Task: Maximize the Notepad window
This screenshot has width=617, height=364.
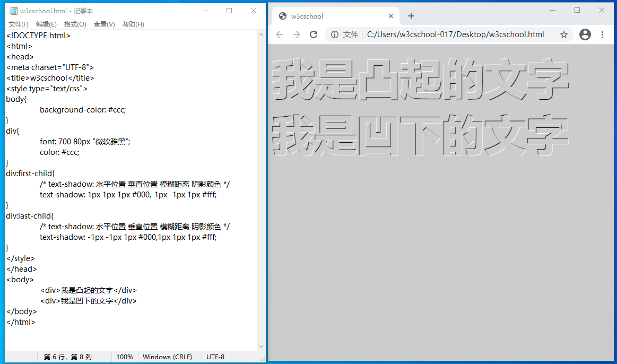Action: [229, 11]
